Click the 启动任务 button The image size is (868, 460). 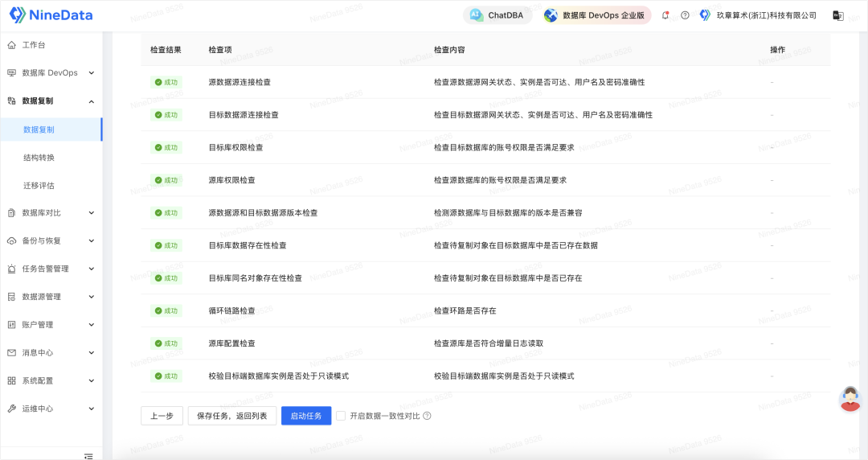(x=306, y=416)
